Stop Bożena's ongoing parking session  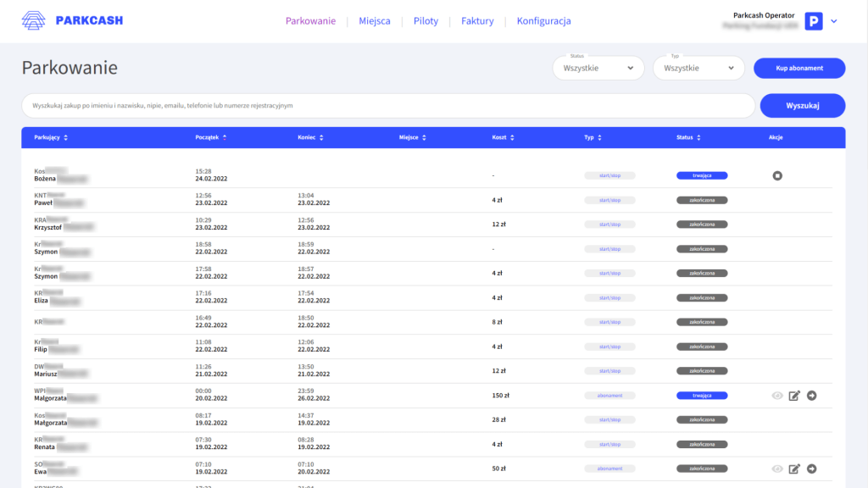click(777, 175)
